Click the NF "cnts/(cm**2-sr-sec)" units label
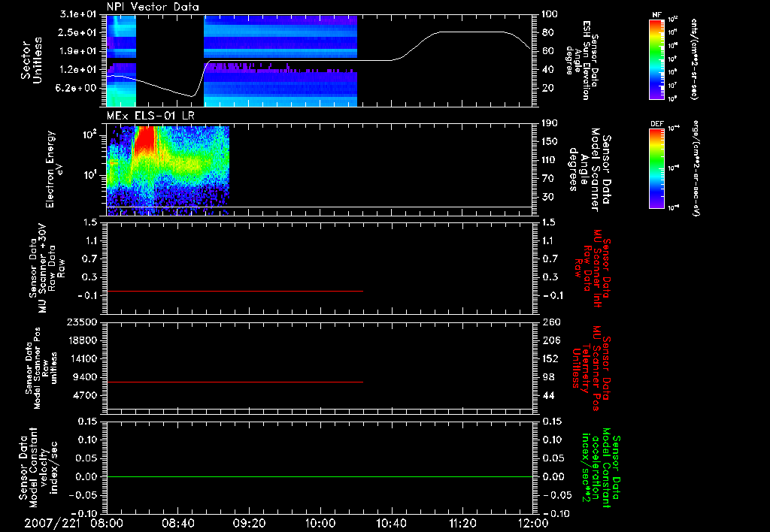Screen dimensions: 770x532 [694, 59]
